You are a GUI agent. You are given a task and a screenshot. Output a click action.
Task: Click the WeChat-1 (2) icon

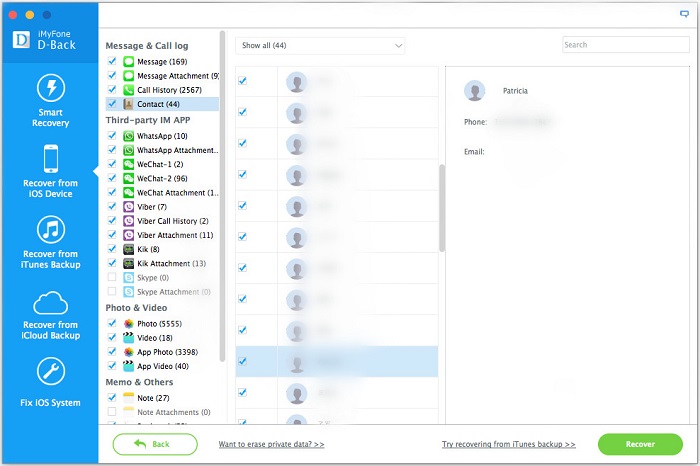click(x=129, y=164)
